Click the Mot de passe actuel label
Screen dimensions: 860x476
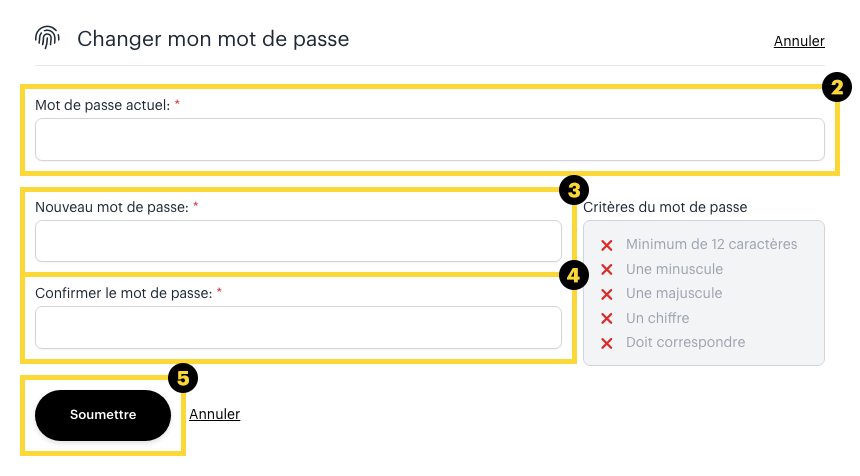[x=102, y=104]
